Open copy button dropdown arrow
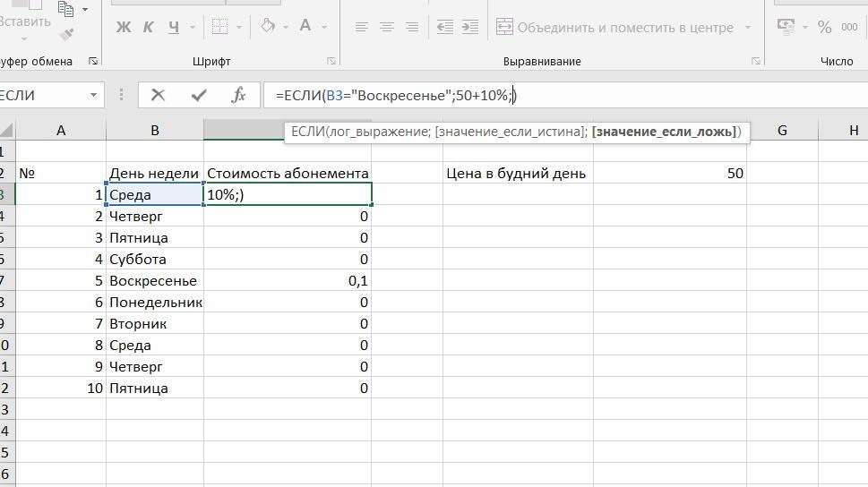The width and height of the screenshot is (868, 487). [85, 10]
